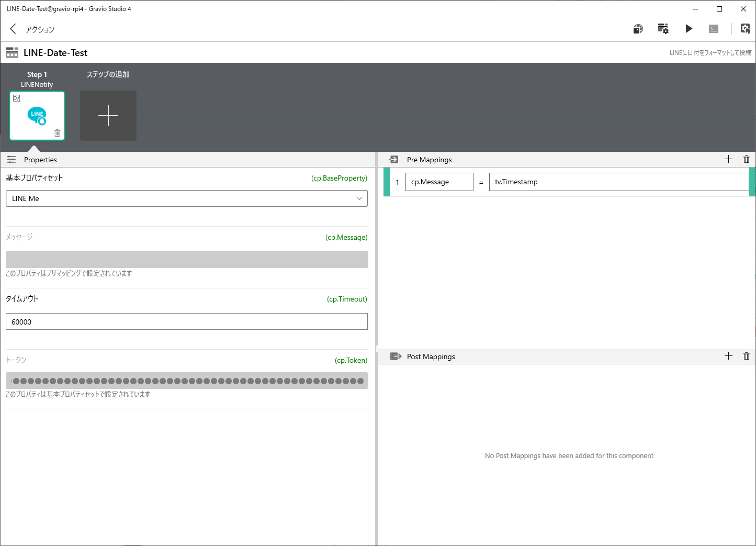The width and height of the screenshot is (756, 546).
Task: Click the Properties sliders icon
Action: [11, 159]
